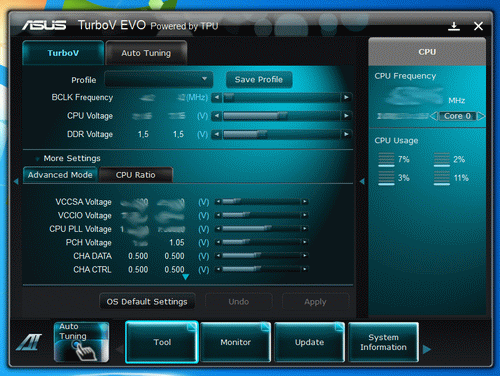Decrease PCH Voltage with left arrow
This screenshot has width=500, height=376.
[218, 242]
